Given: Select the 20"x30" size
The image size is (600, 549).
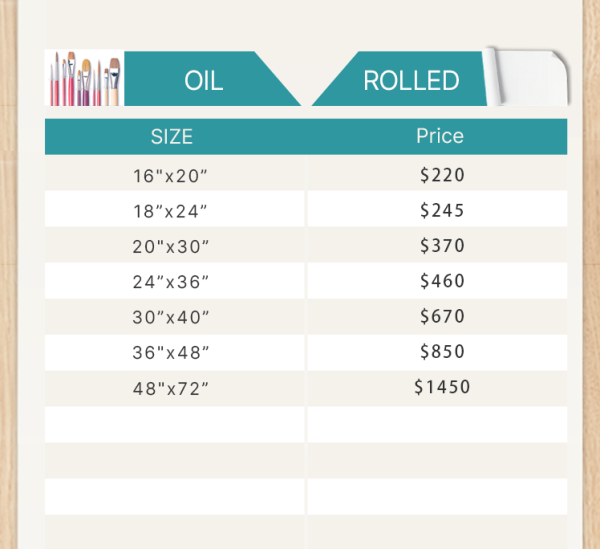Looking at the screenshot, I should pos(171,246).
